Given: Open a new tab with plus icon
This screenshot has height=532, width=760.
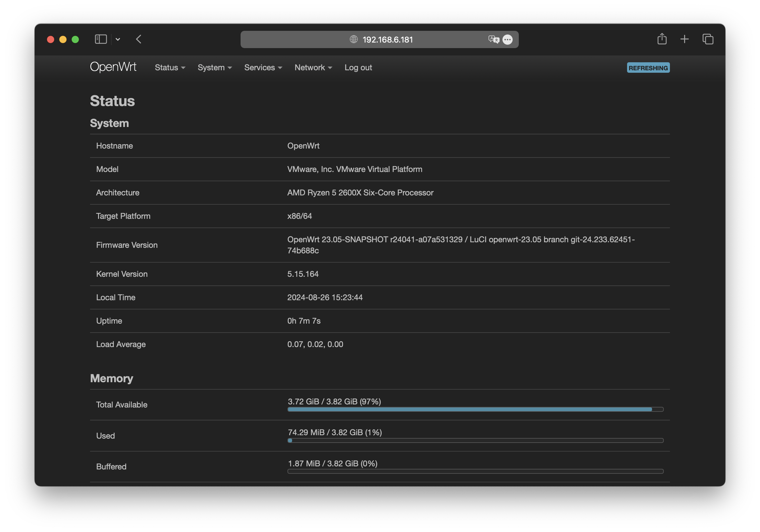Looking at the screenshot, I should pyautogui.click(x=684, y=39).
